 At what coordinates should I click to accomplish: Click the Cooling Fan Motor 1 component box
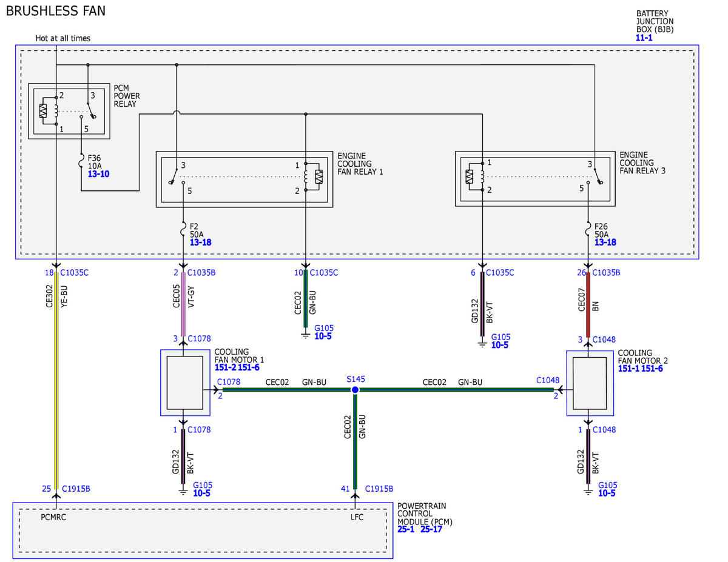point(185,383)
